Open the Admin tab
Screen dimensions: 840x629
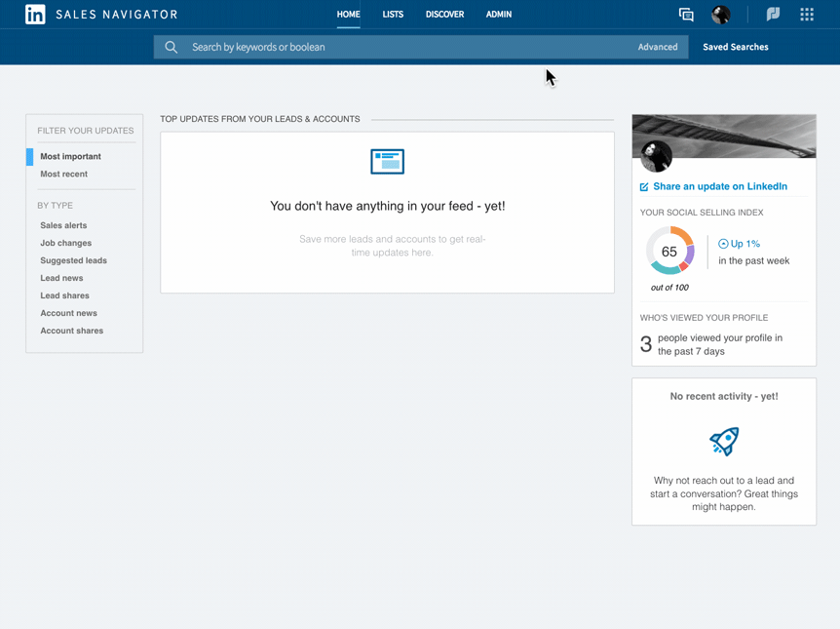click(498, 15)
